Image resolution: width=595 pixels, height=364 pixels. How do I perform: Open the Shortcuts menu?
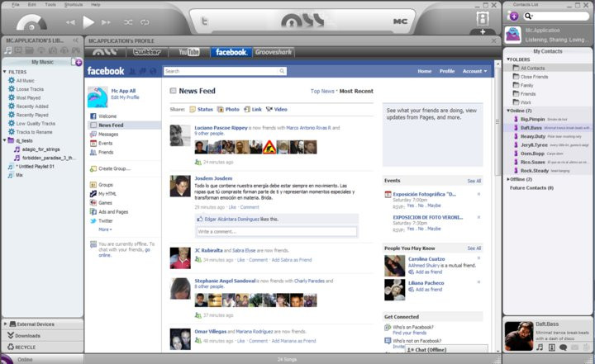[74, 5]
